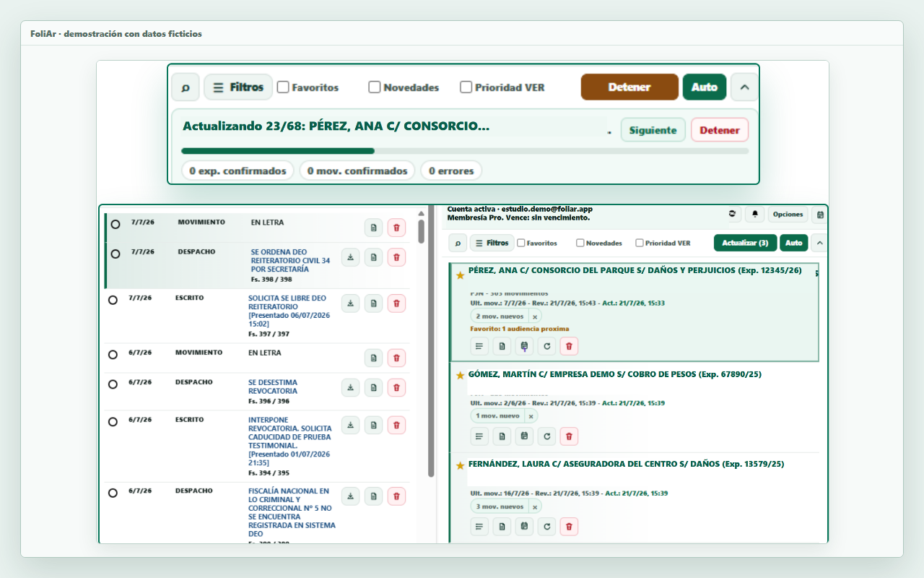This screenshot has width=924, height=578.
Task: Click the Actualizar (3) button
Action: click(745, 243)
